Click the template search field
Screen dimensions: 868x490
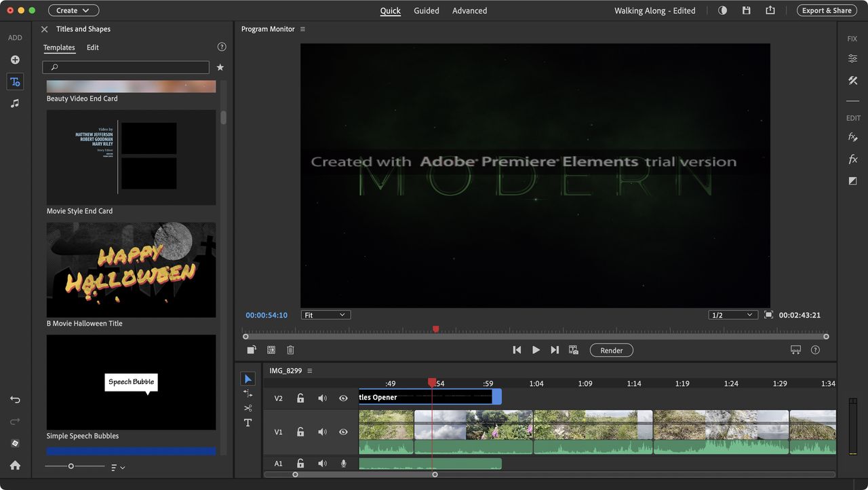pos(125,67)
